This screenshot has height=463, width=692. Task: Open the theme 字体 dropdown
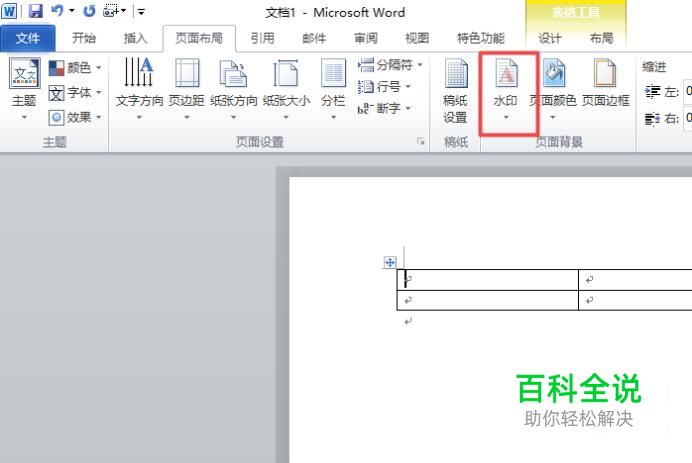(x=75, y=93)
